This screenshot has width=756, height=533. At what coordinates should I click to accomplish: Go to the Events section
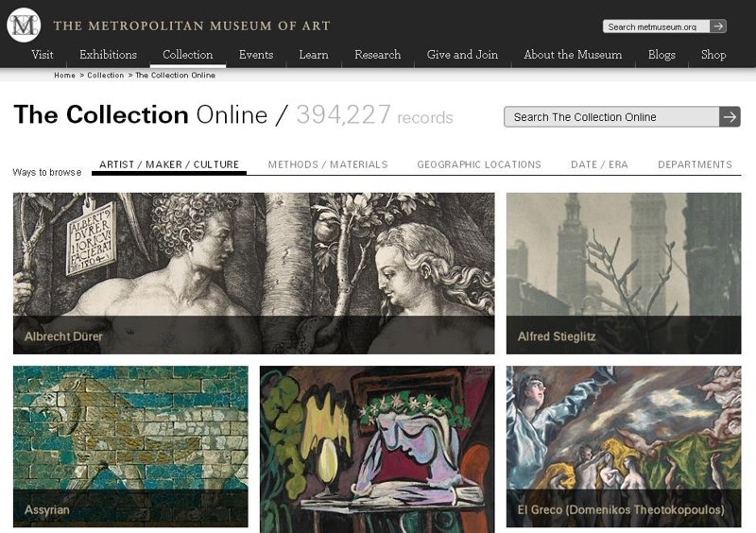pos(256,55)
